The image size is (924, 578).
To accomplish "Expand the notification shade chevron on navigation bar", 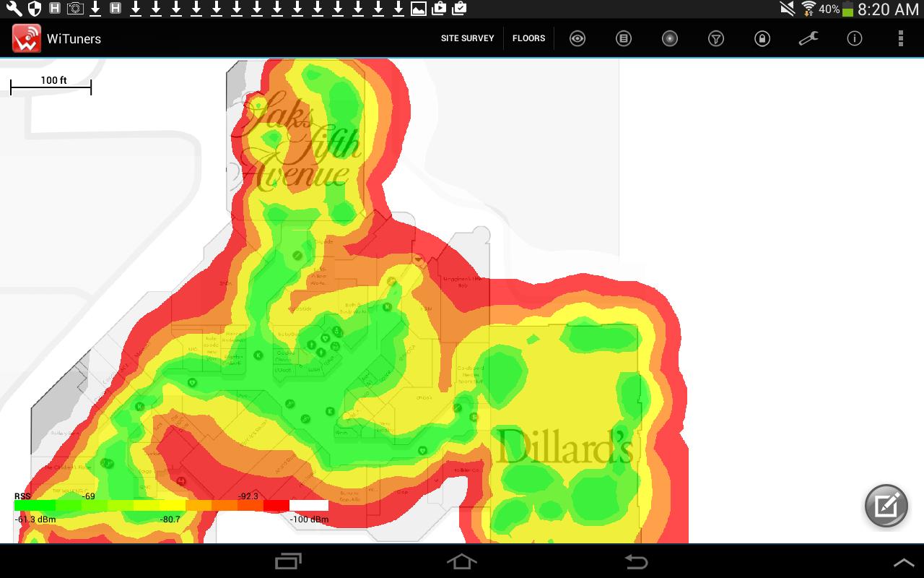I will click(905, 561).
